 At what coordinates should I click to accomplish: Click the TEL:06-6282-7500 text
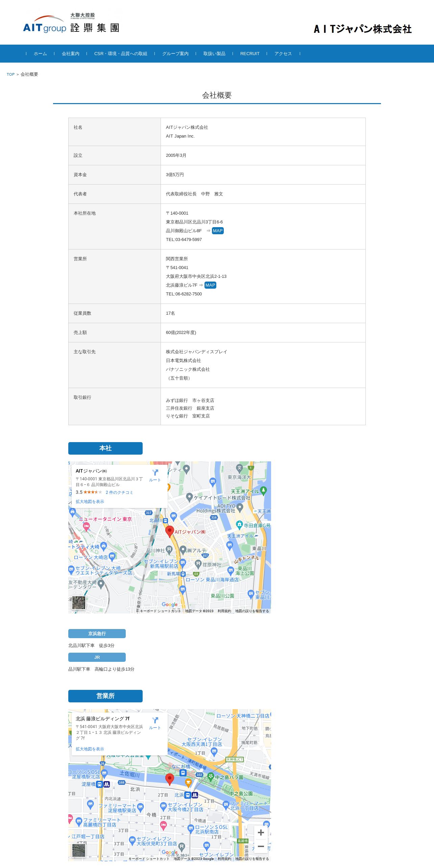tap(184, 294)
